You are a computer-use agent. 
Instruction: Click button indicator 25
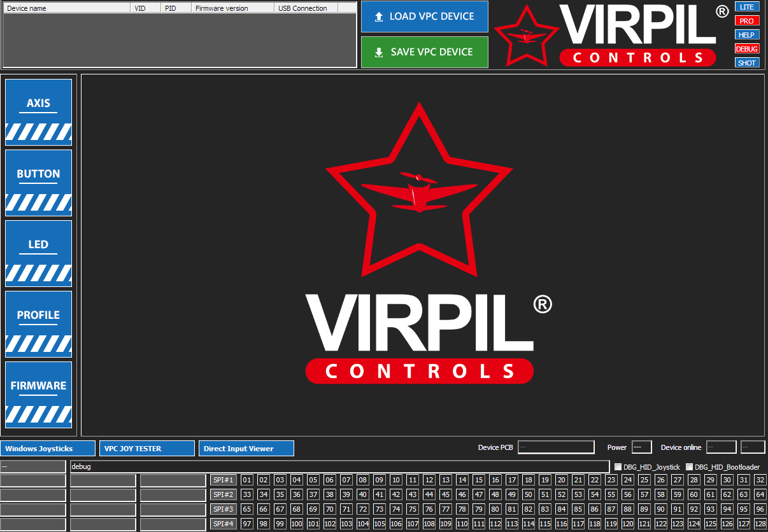(644, 480)
